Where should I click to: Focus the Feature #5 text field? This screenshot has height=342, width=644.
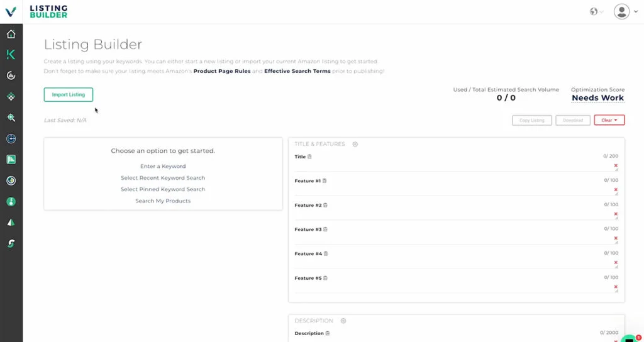coord(454,287)
